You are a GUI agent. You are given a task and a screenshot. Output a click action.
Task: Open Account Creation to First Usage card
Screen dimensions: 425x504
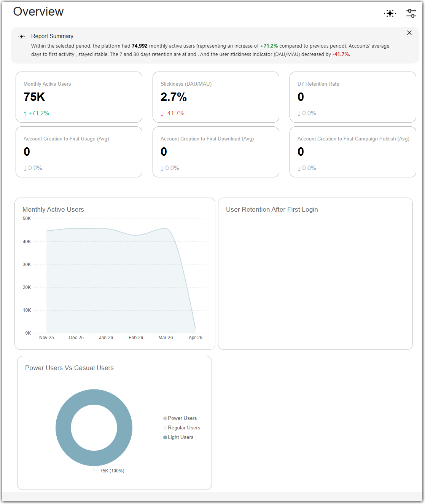click(x=79, y=152)
